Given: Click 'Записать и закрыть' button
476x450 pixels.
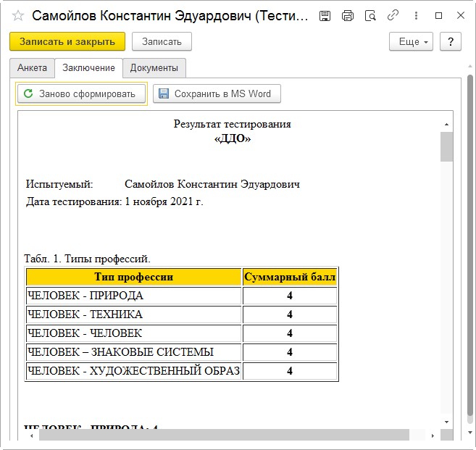Looking at the screenshot, I should pyautogui.click(x=67, y=42).
